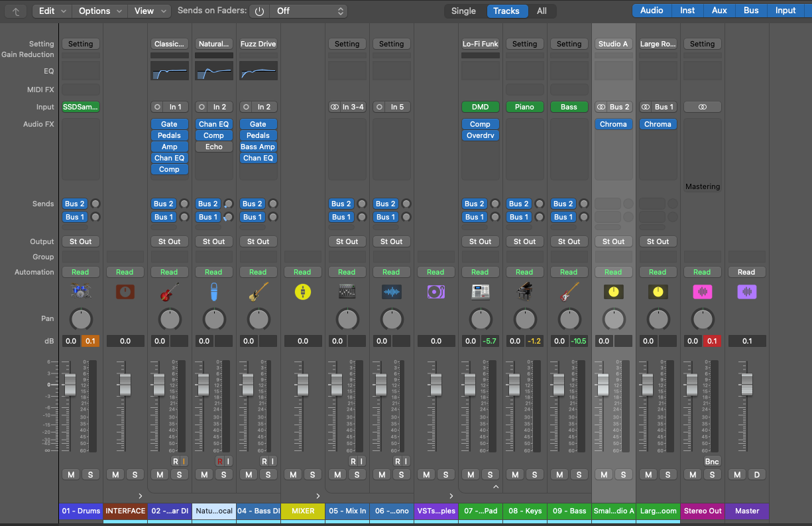Toggle the Inst channel filter button
This screenshot has height=526, width=812.
687,10
